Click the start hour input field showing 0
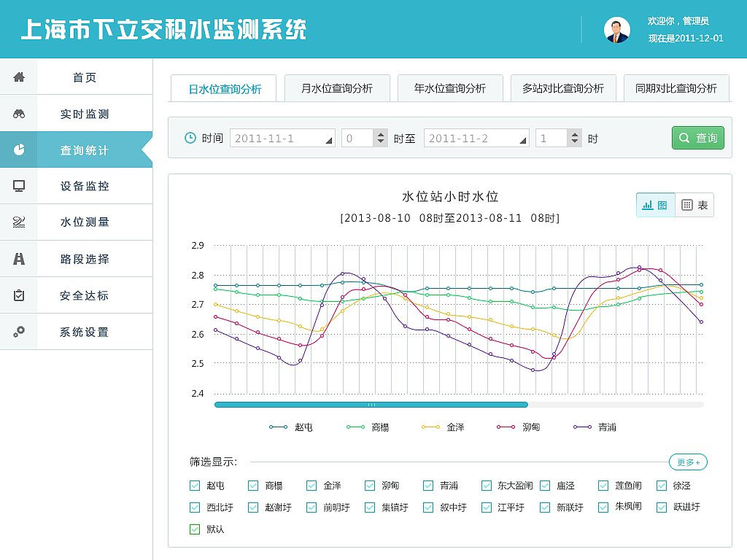The image size is (747, 560). [x=357, y=138]
